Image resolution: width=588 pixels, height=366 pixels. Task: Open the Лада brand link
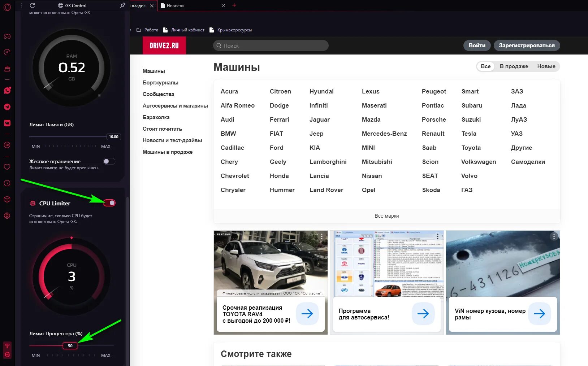tap(518, 105)
